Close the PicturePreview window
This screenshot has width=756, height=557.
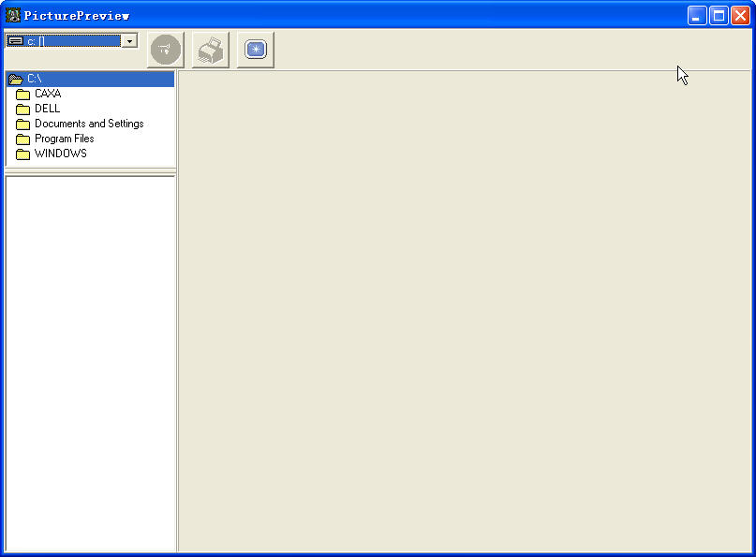(741, 16)
